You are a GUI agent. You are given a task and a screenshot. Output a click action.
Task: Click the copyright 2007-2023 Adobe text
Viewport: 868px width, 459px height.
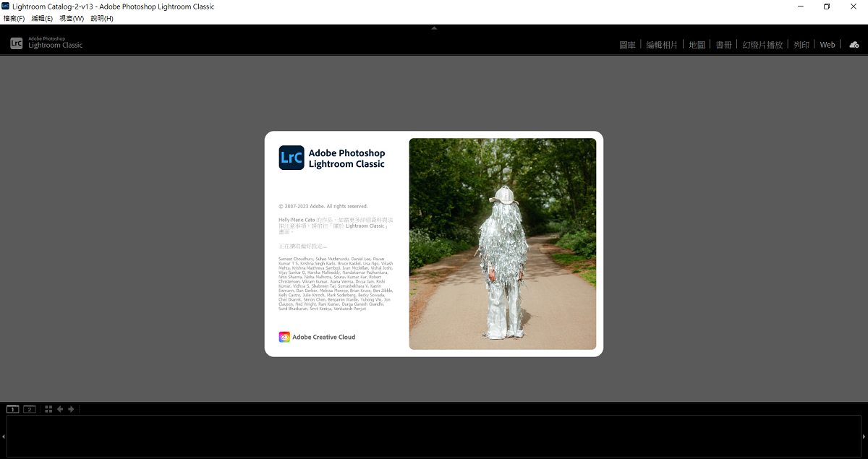(x=323, y=206)
